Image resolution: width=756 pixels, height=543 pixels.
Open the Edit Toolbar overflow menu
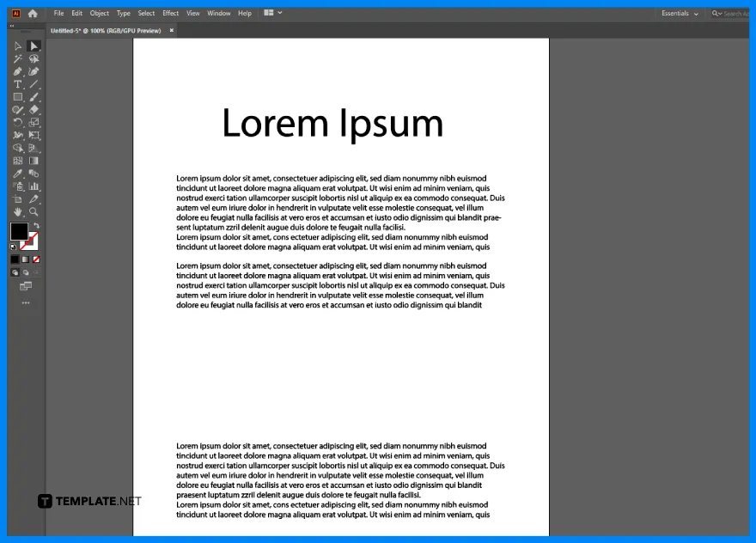point(25,302)
